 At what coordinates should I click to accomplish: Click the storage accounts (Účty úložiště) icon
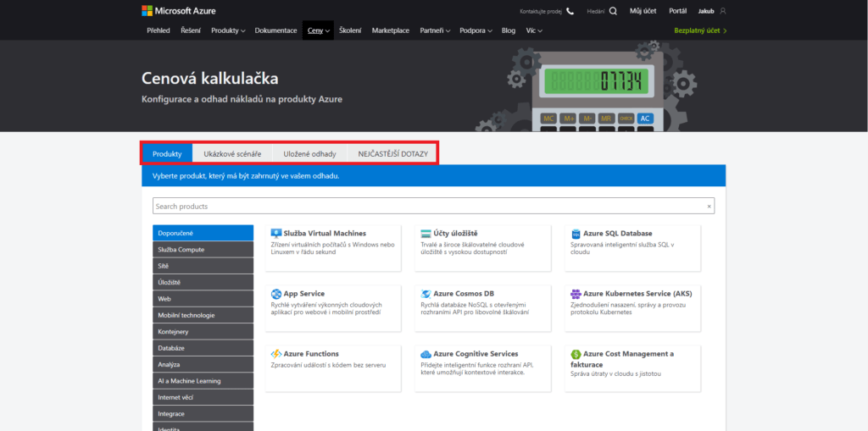[426, 234]
